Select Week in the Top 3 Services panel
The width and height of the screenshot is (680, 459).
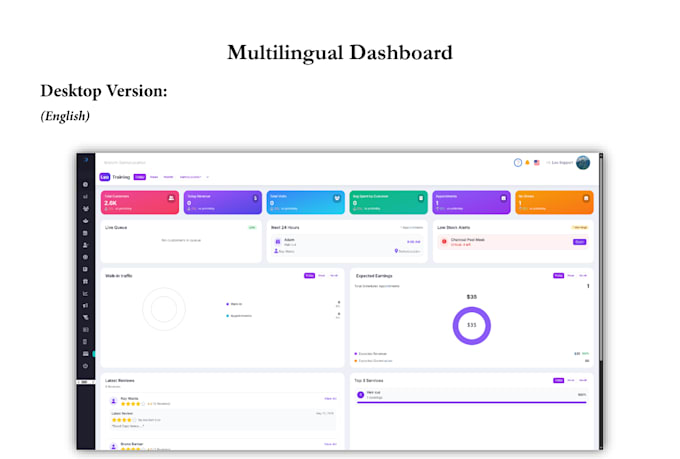571,380
